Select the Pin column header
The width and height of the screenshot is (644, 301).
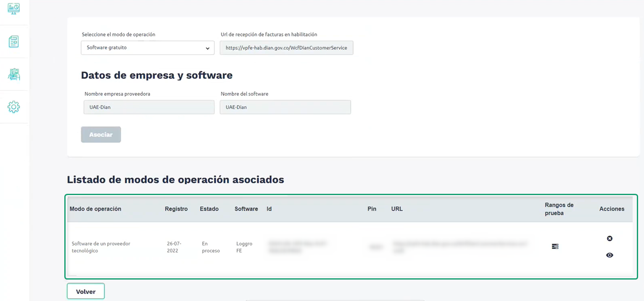pyautogui.click(x=372, y=209)
